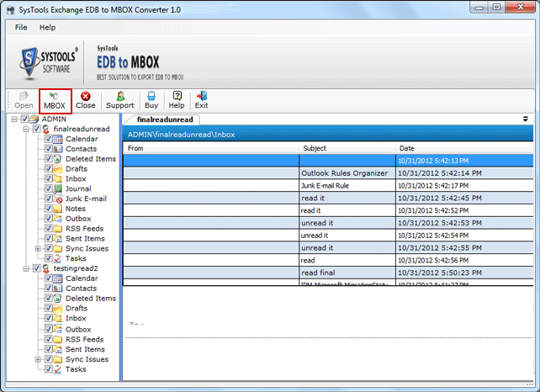The image size is (540, 392).
Task: Toggle the Junk E-mail checkbox
Action: [48, 199]
